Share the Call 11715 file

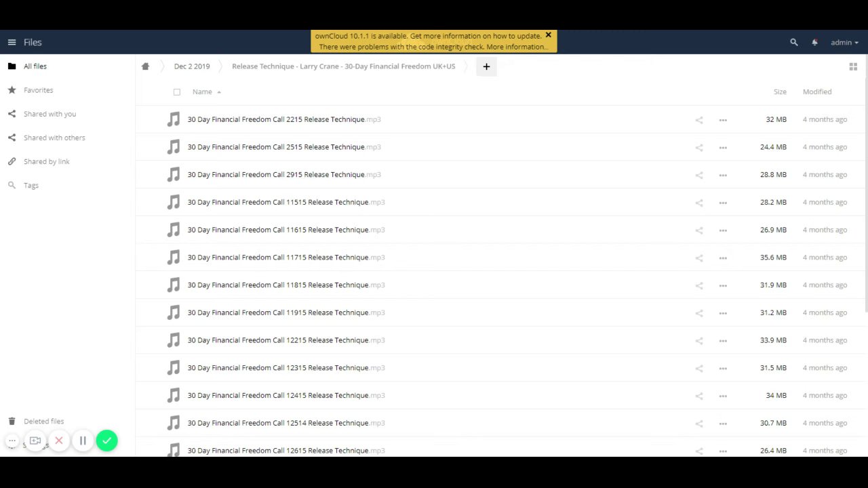point(699,258)
